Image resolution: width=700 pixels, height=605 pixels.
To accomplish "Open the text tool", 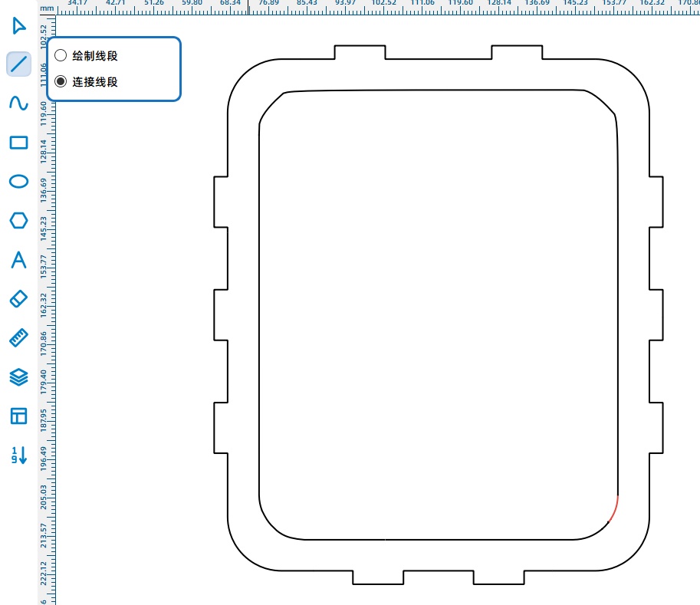I will click(x=18, y=260).
